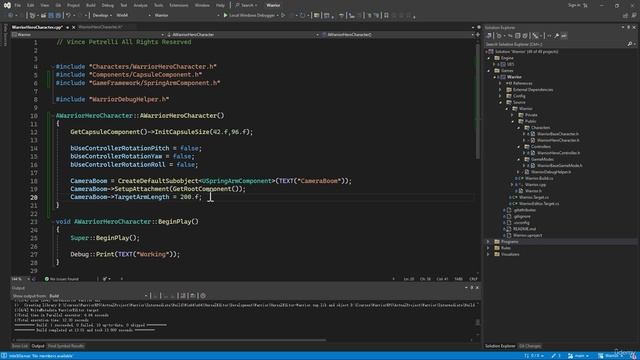This screenshot has height=360, width=640.
Task: Switch to WarriorHeroCharacter.h tab
Action: 100,27
